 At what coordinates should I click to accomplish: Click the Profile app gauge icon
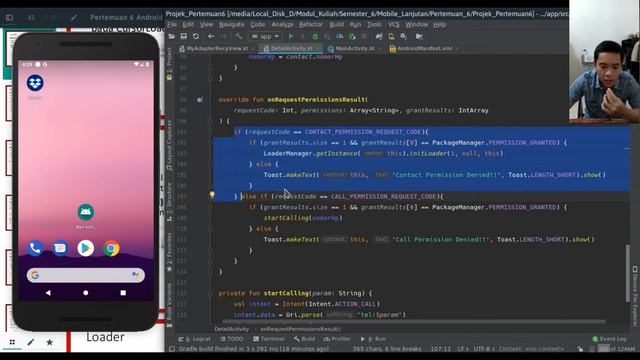click(x=340, y=36)
